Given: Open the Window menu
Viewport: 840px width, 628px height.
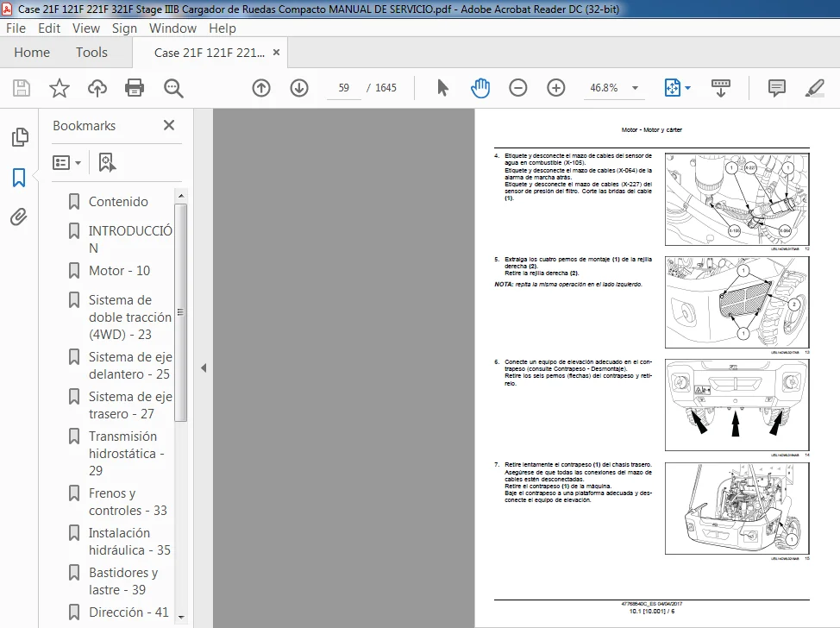Looking at the screenshot, I should pyautogui.click(x=172, y=28).
